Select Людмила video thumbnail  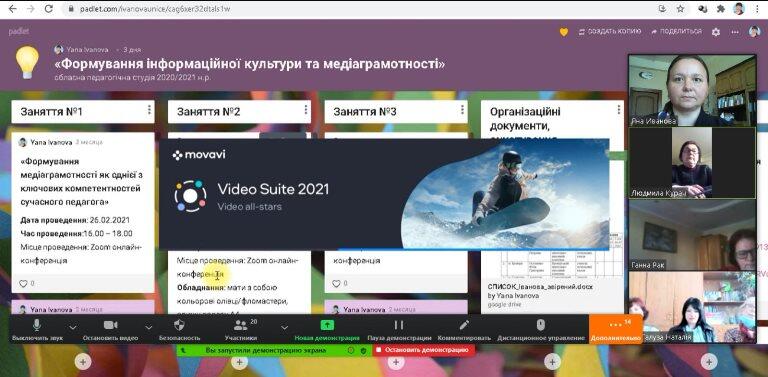point(692,163)
